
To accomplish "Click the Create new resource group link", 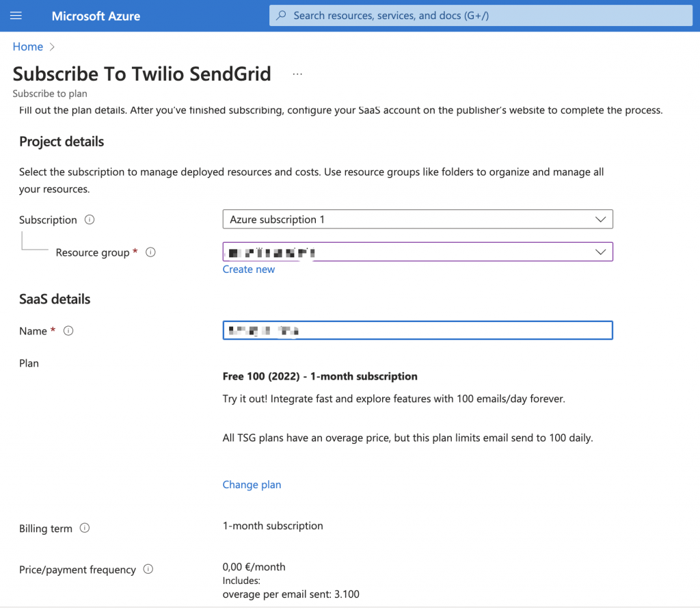I will coord(249,269).
